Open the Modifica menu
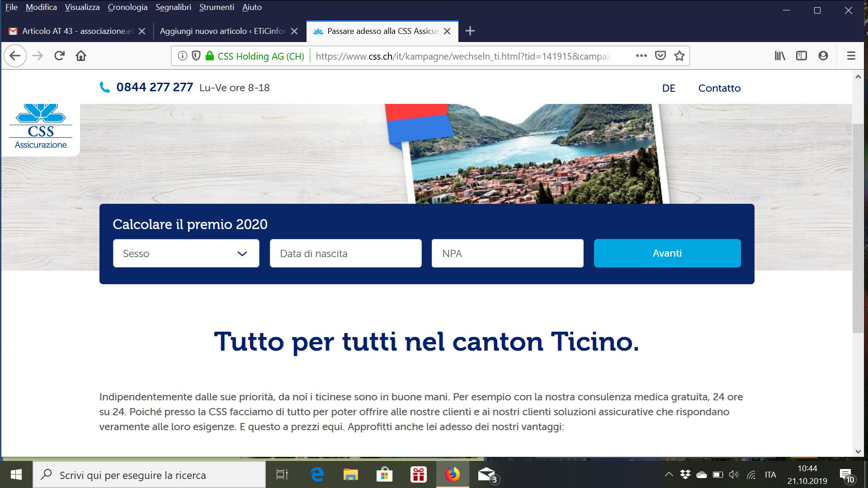Image resolution: width=868 pixels, height=488 pixels. (41, 7)
